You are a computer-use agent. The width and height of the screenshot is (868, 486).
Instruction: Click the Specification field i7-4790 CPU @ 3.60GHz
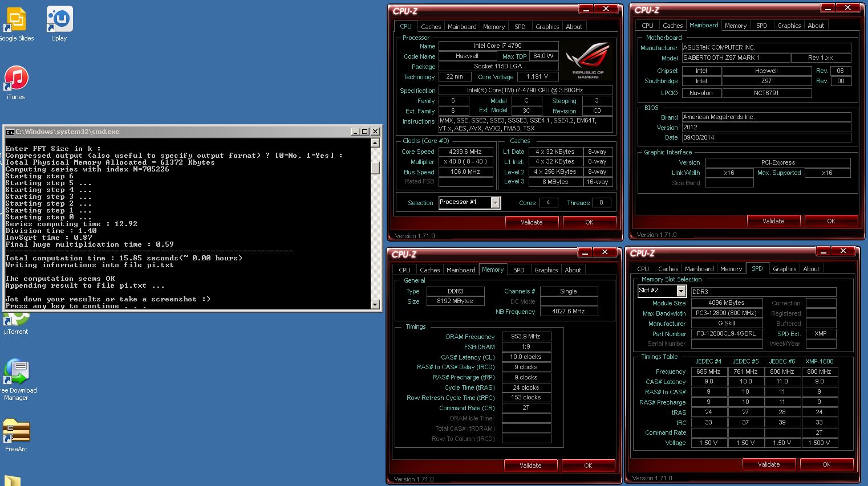(x=525, y=90)
